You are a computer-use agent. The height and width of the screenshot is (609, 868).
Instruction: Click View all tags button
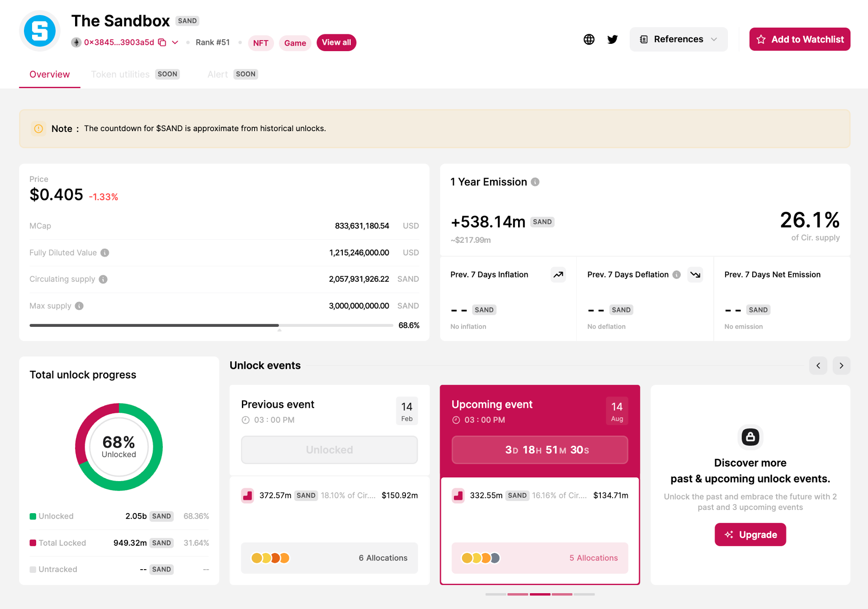pos(336,42)
